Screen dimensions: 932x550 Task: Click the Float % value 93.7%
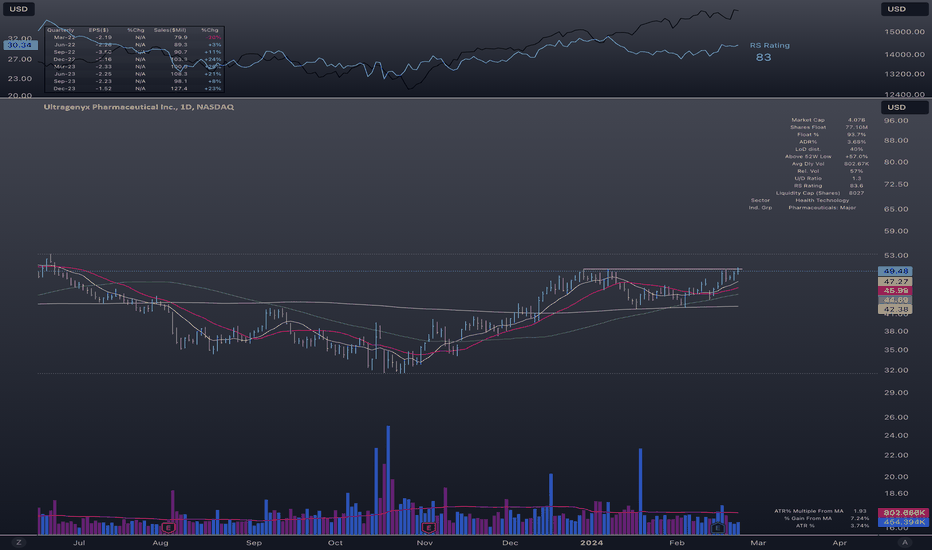856,134
